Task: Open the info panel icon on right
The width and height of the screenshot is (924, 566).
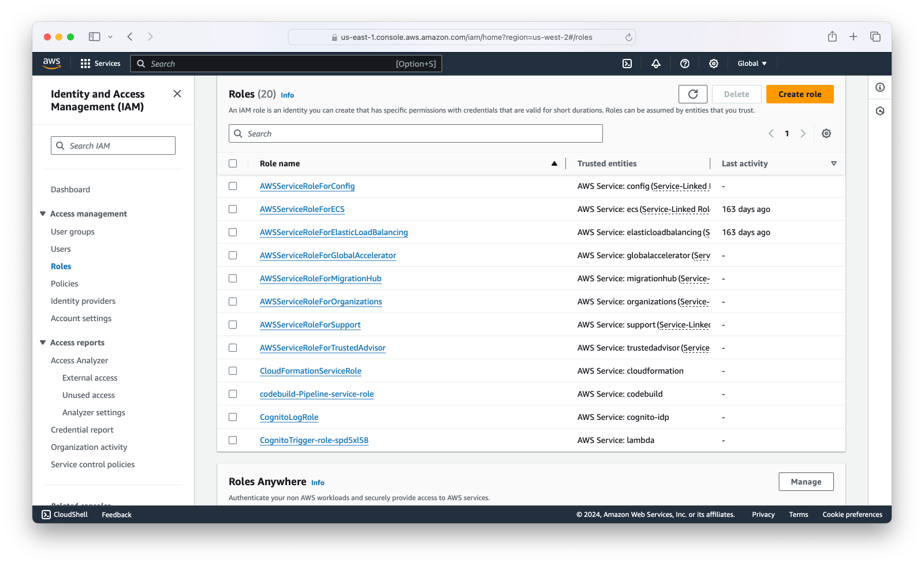Action: 880,87
